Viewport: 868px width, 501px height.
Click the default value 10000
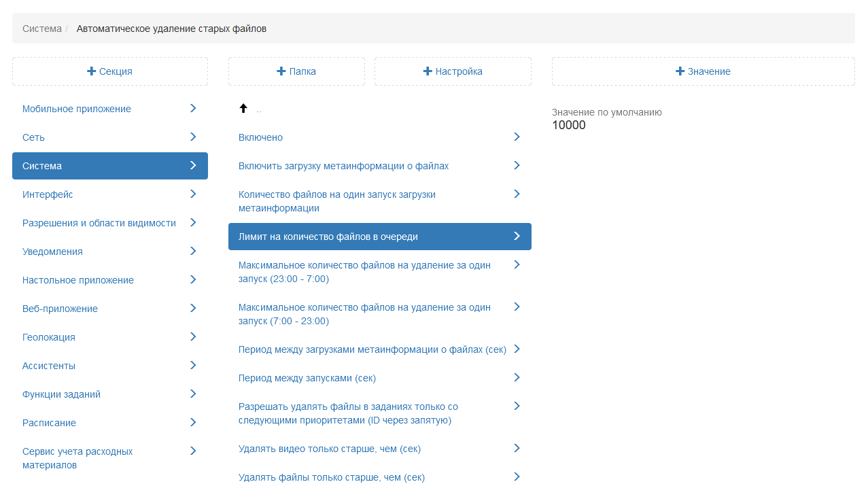569,125
